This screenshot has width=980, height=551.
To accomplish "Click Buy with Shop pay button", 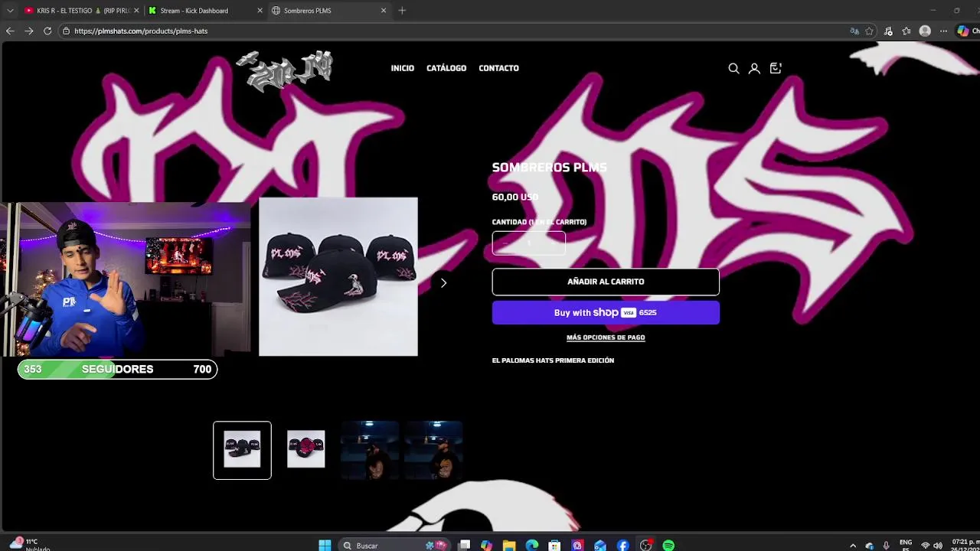I will coord(606,312).
